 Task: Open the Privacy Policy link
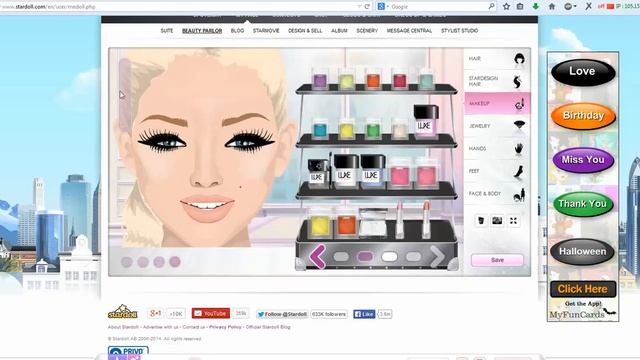(x=225, y=327)
